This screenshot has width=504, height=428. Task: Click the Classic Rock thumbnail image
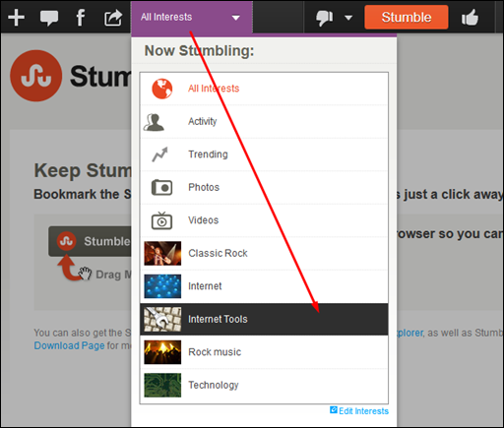(162, 254)
